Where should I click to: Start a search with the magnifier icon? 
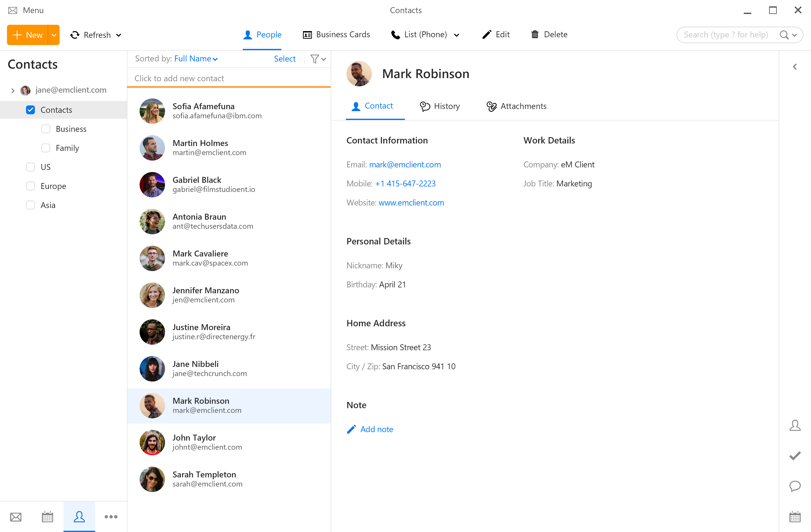[784, 34]
